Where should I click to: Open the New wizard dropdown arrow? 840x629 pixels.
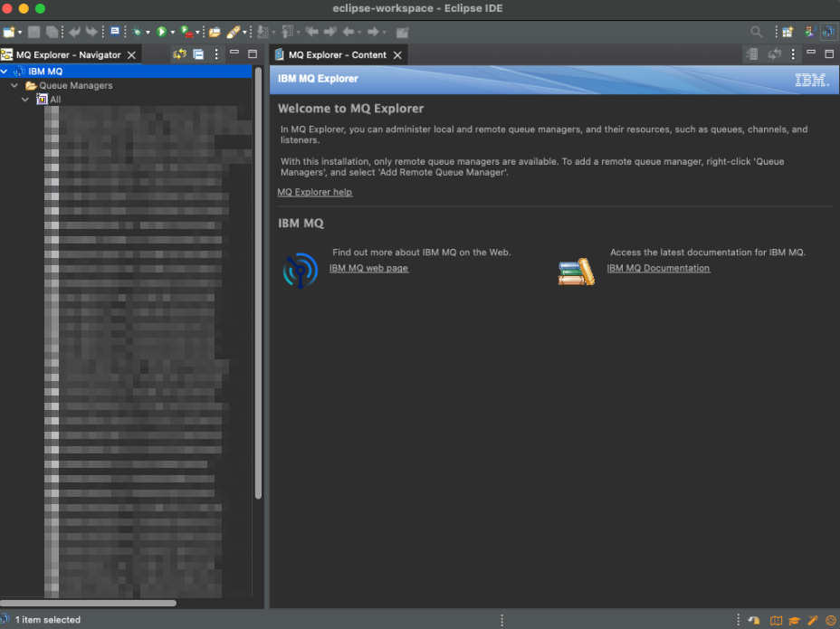point(20,33)
